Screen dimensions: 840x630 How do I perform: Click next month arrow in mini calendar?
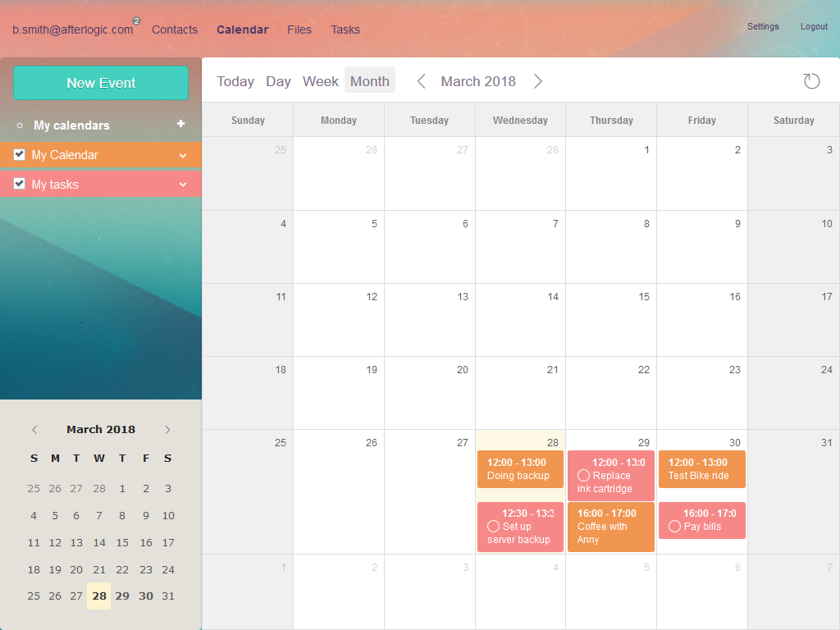click(167, 430)
